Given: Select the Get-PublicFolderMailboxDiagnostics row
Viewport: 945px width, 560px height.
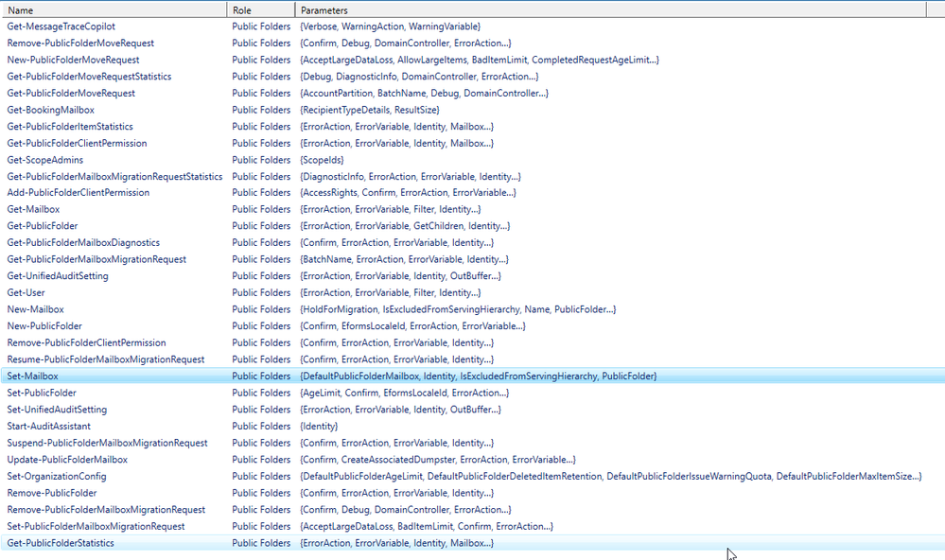Looking at the screenshot, I should 473,242.
